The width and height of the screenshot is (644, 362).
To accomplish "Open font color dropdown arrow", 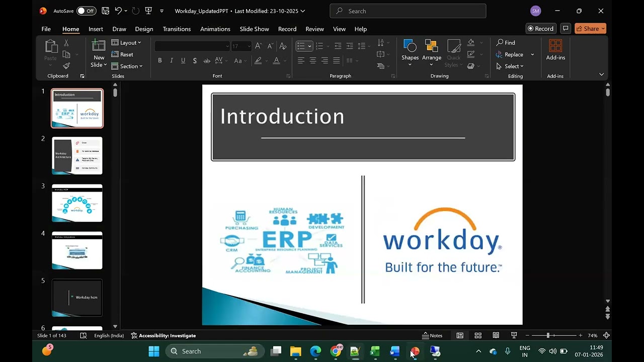I will tap(285, 61).
